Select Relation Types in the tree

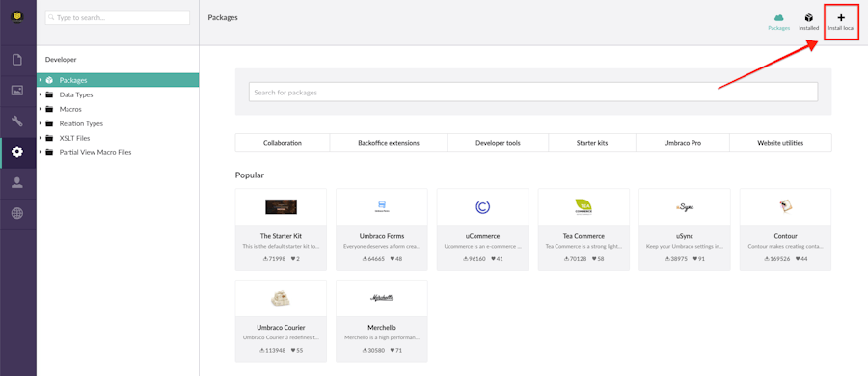click(x=81, y=123)
